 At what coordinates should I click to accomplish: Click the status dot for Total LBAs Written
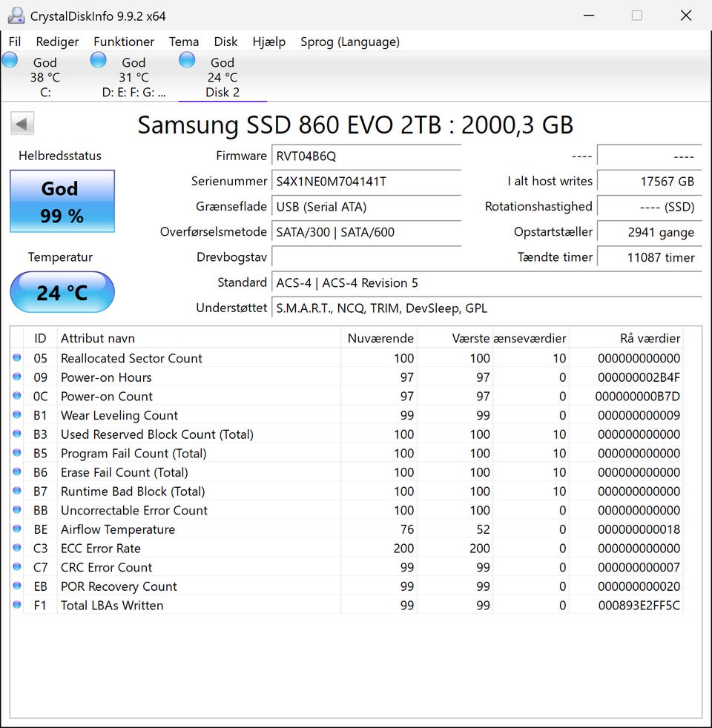[17, 605]
